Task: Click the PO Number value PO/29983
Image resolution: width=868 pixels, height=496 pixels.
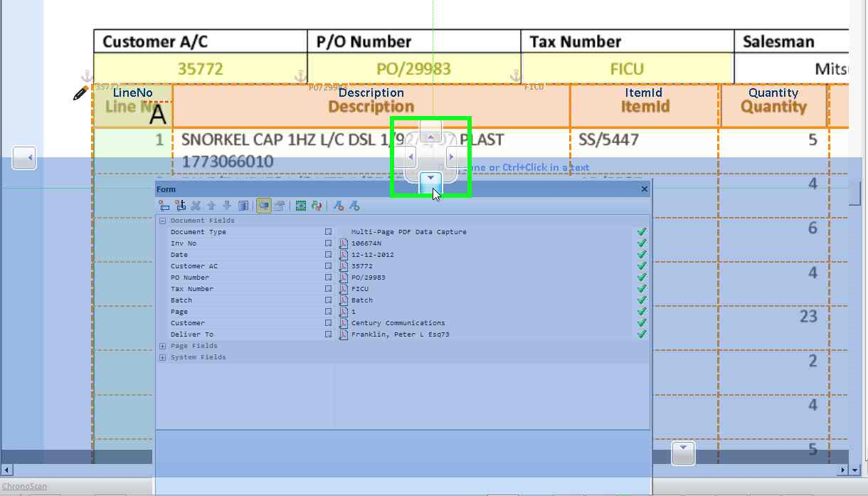Action: [413, 69]
